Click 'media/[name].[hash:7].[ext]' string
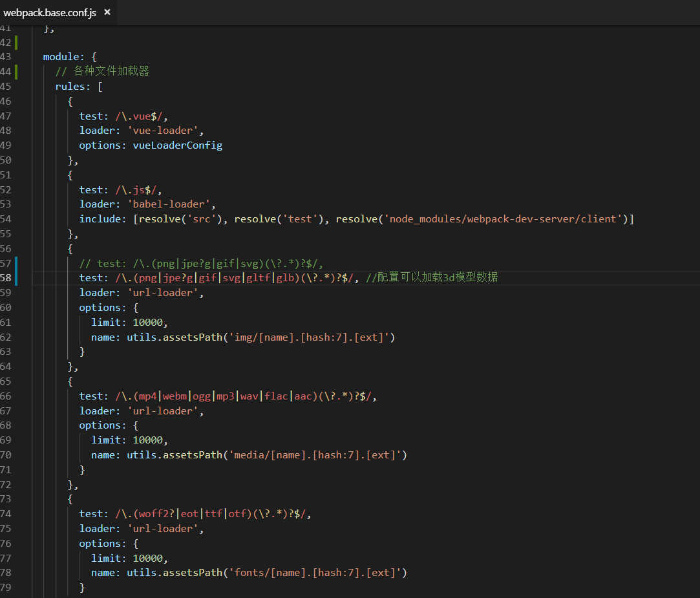This screenshot has width=700, height=598. click(315, 455)
